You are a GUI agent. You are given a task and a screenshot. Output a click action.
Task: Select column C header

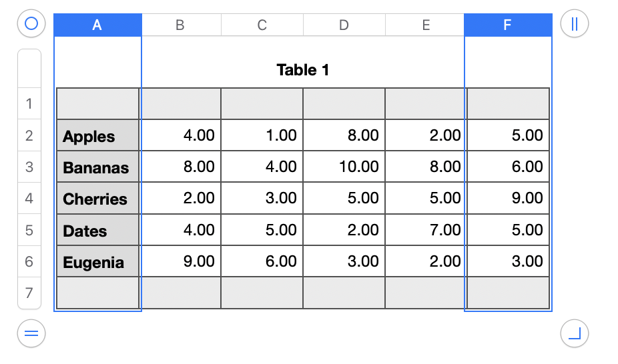click(262, 25)
